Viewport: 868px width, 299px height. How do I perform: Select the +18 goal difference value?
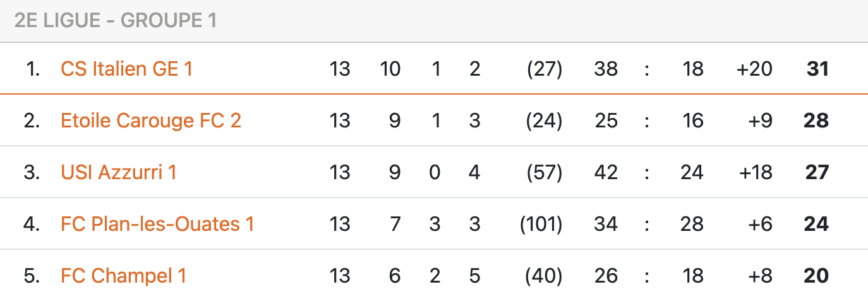tap(754, 172)
